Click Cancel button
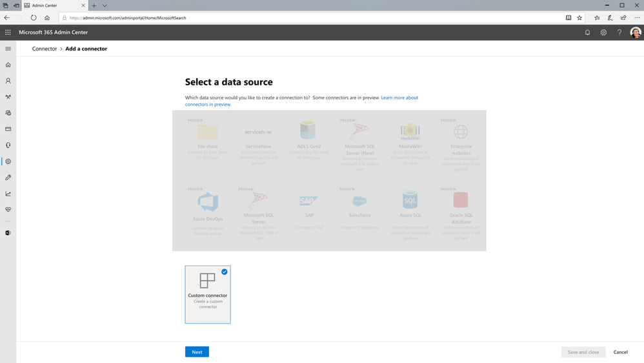644x363 pixels. 620,352
